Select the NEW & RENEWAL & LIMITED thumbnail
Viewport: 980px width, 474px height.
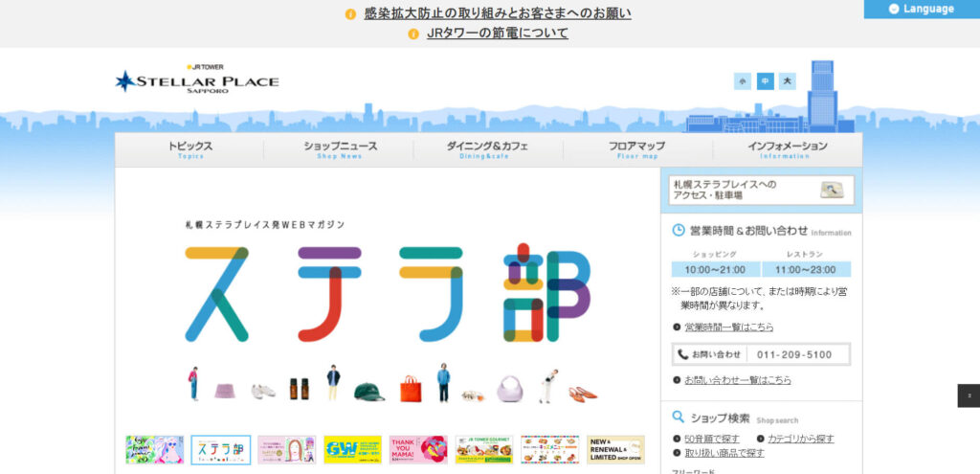[615, 450]
